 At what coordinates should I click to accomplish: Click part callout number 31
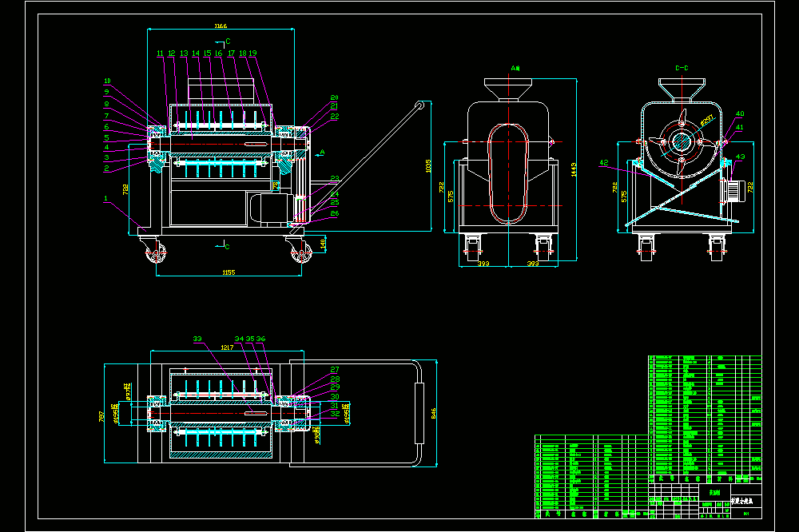pos(335,406)
